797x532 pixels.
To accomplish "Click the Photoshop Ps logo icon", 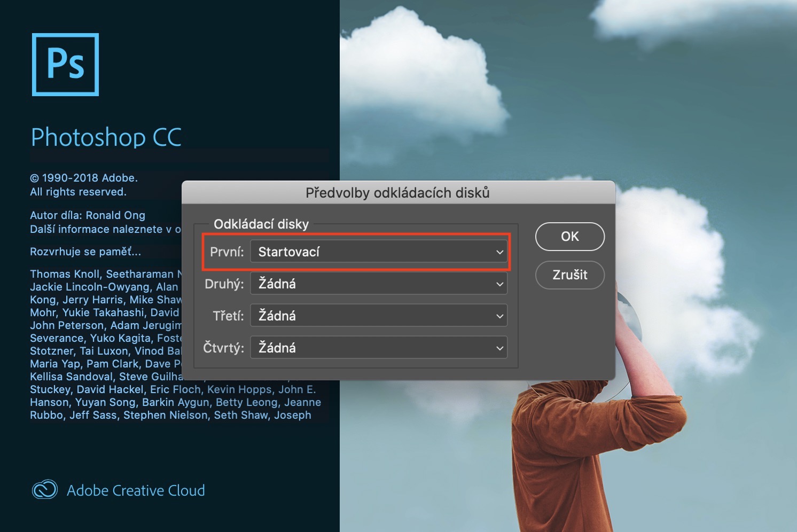I will point(65,65).
